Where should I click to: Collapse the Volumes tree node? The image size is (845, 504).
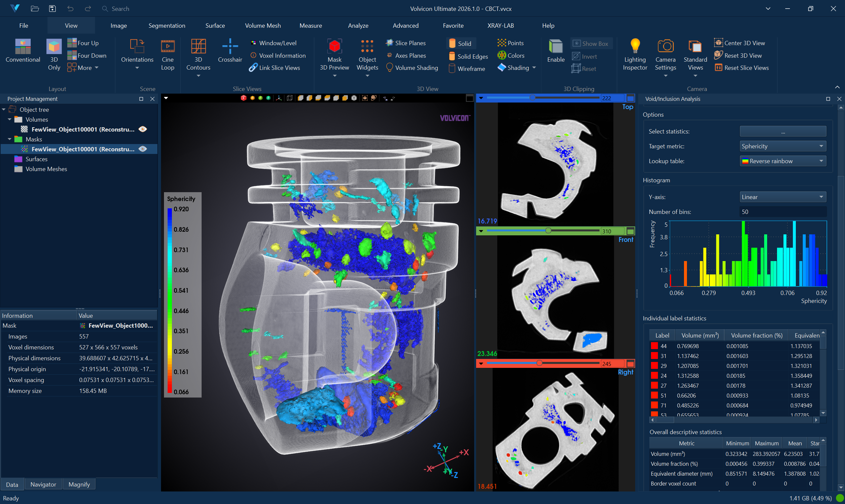(x=10, y=120)
